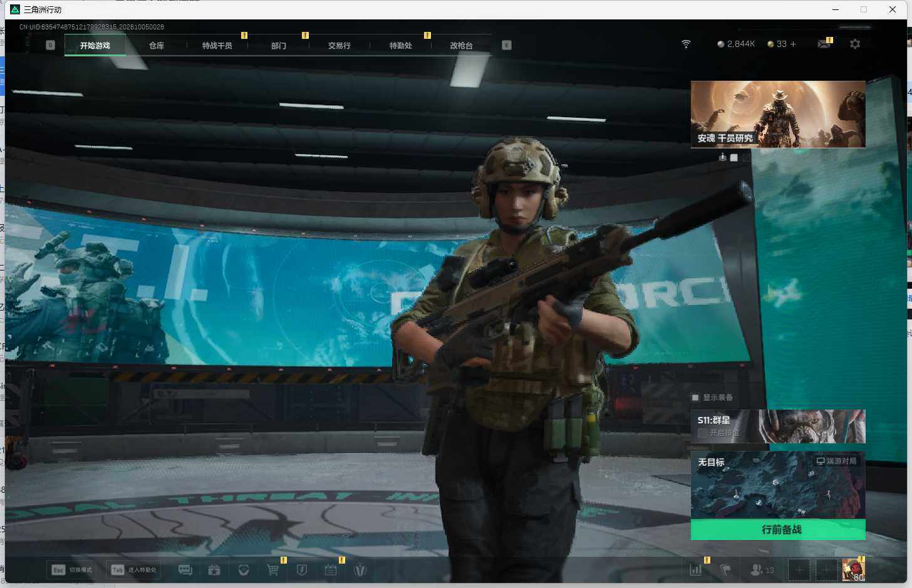The height and width of the screenshot is (588, 912).
Task: Open the bar chart statistics icon
Action: click(696, 570)
